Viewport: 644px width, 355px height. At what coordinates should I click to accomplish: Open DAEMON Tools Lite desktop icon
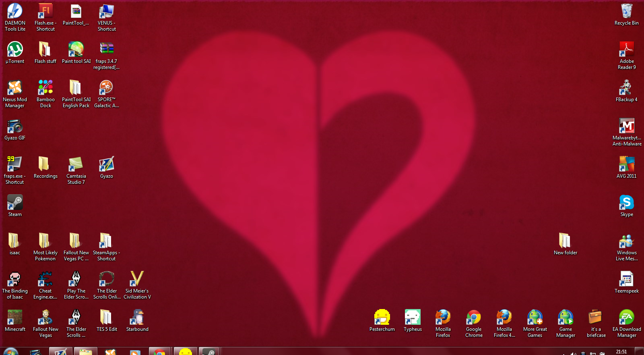[15, 17]
